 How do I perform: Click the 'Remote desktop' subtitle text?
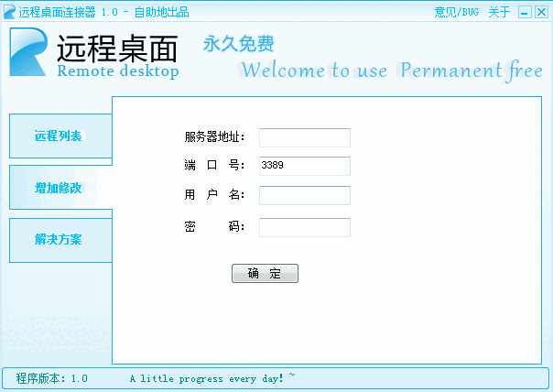[118, 71]
